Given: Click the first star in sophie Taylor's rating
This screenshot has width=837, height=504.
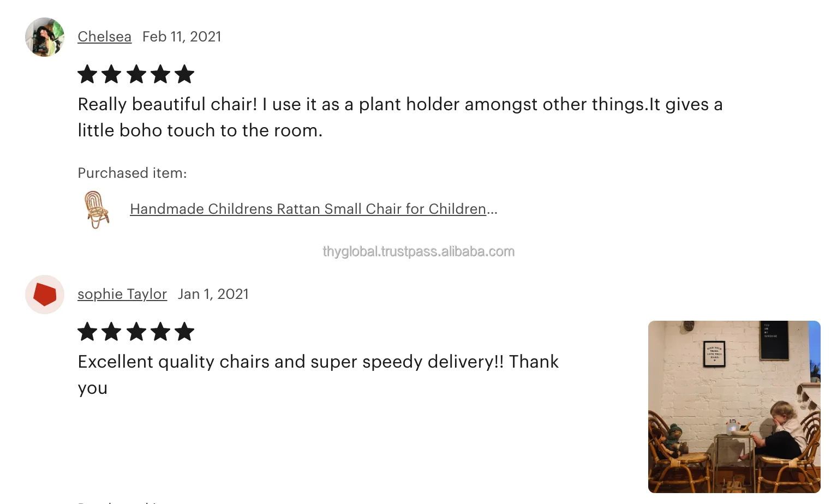Looking at the screenshot, I should pos(87,332).
